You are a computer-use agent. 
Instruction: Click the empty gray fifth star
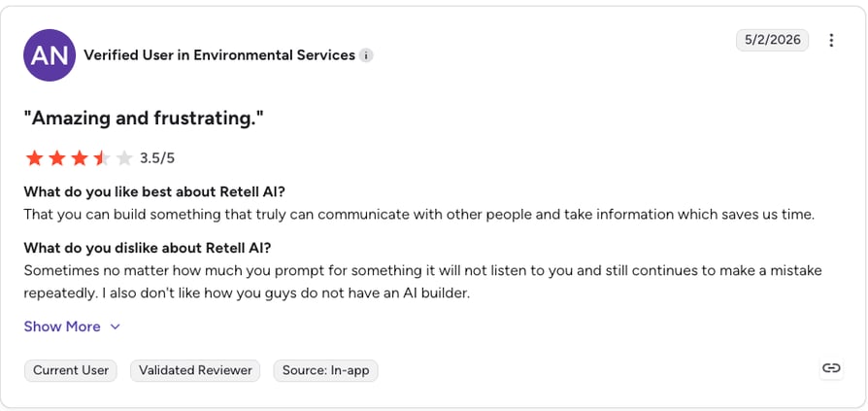(x=125, y=158)
